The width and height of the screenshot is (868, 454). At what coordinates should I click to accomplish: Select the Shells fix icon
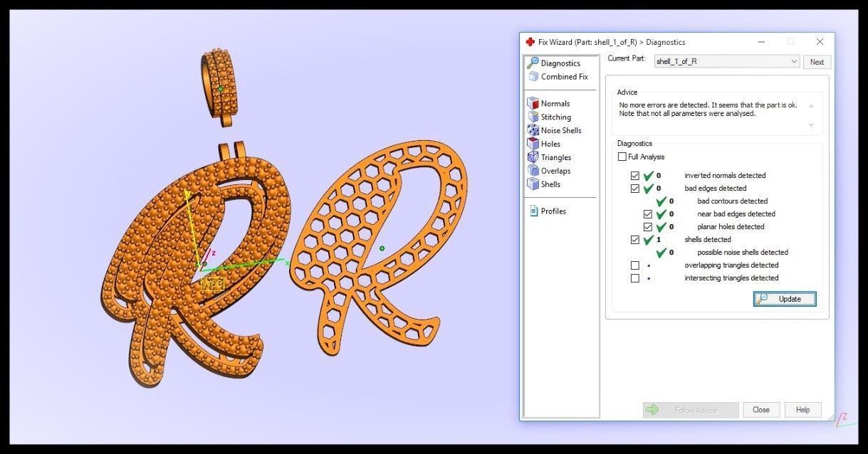pos(533,184)
